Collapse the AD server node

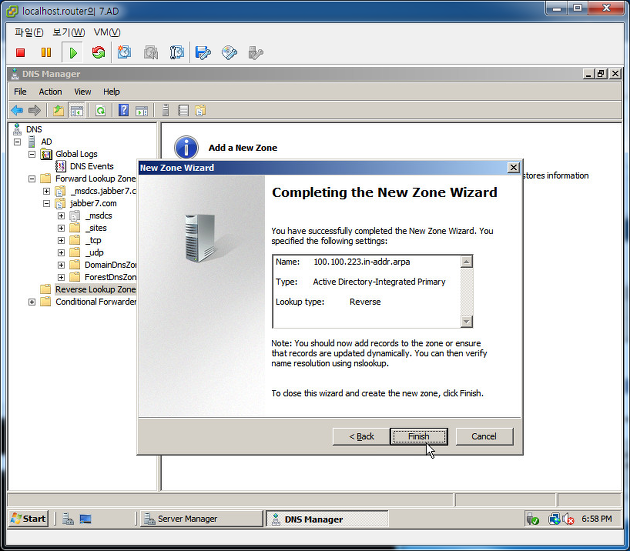point(17,142)
